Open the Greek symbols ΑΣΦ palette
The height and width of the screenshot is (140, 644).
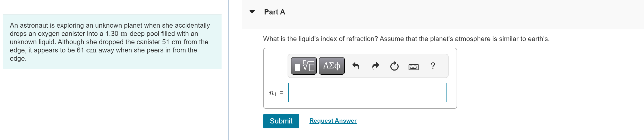tap(332, 66)
